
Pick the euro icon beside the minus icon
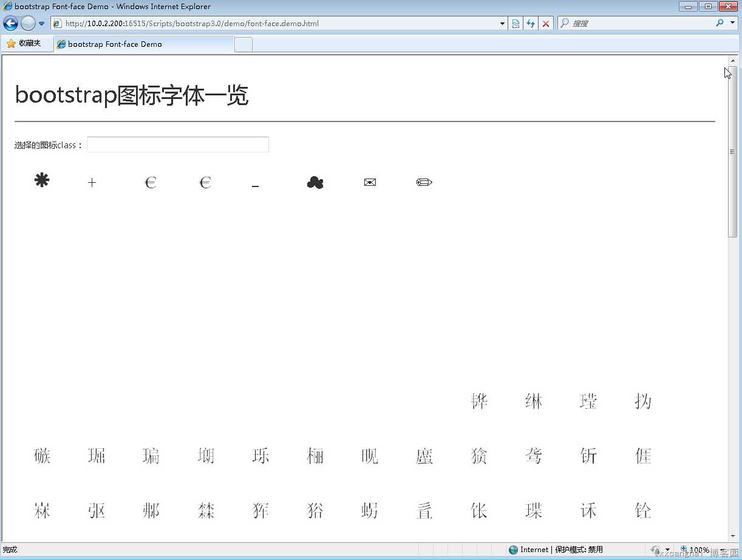pos(205,182)
